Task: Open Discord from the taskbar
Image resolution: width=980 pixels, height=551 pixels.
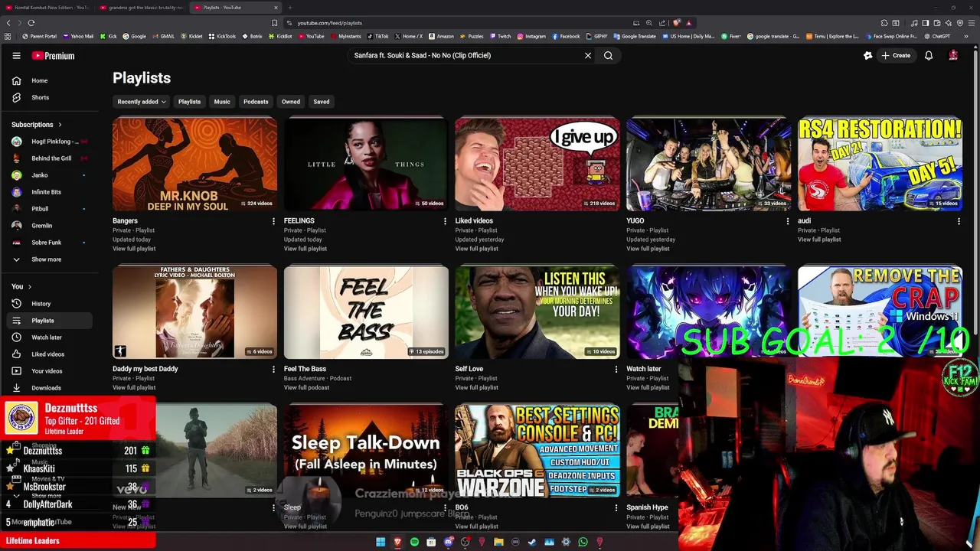Action: click(x=448, y=542)
